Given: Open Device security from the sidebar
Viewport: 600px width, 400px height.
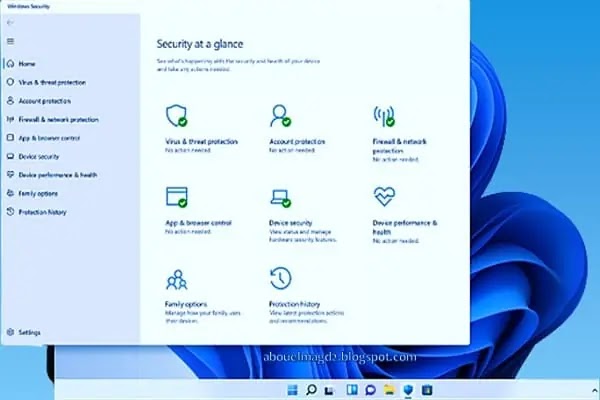Looking at the screenshot, I should click(33, 157).
